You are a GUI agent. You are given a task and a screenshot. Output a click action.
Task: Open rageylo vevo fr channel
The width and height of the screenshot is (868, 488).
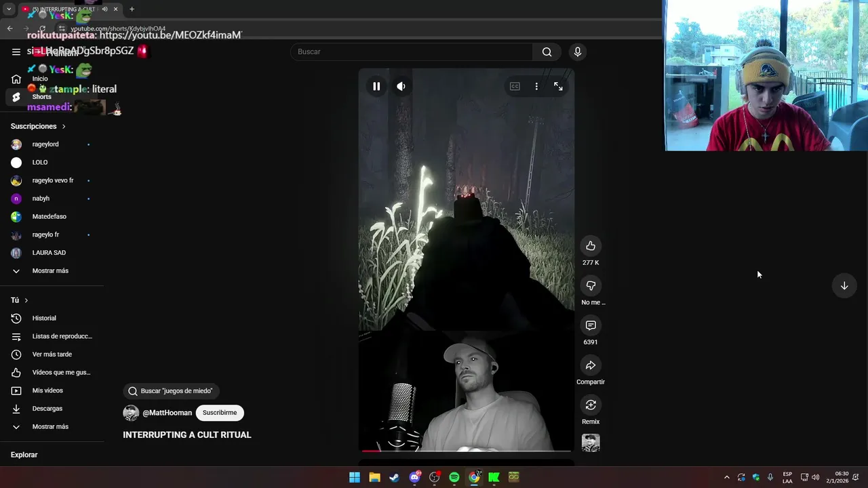(52, 180)
